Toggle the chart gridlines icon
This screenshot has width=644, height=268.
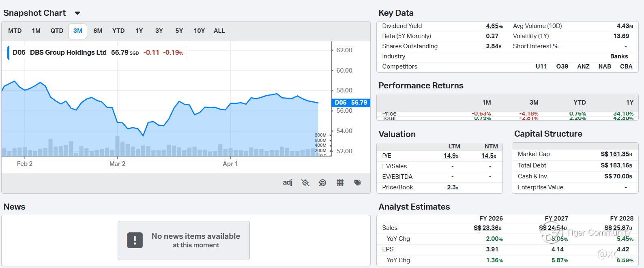pyautogui.click(x=340, y=183)
